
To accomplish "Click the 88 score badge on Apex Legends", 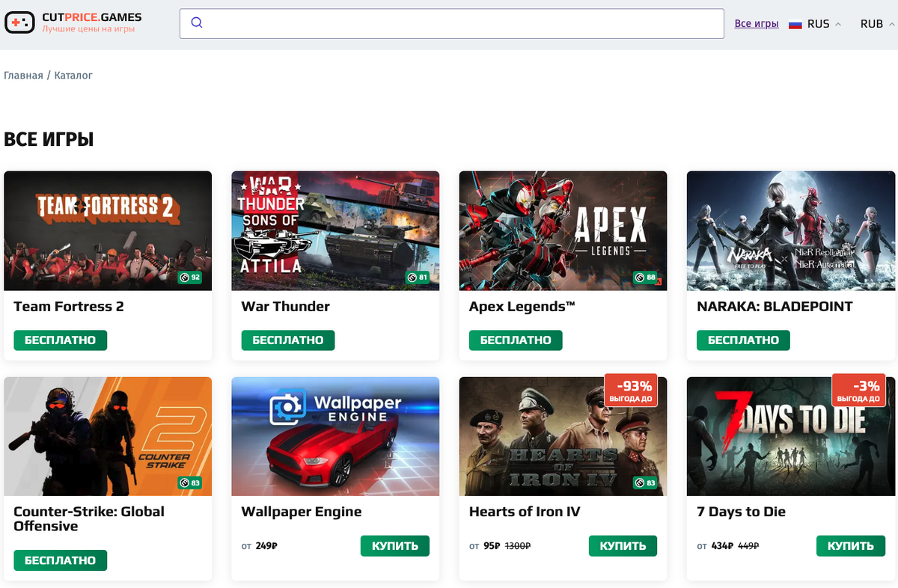I will coord(645,278).
